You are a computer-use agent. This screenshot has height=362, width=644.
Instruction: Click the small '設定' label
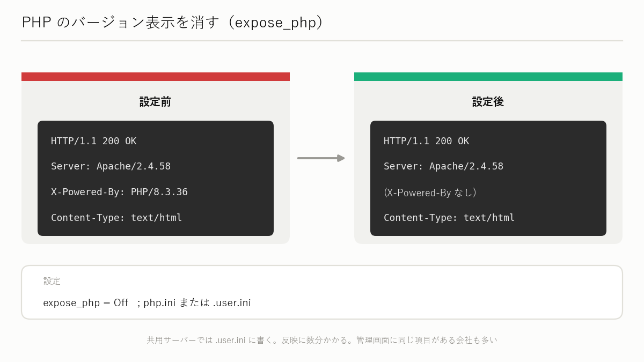click(x=52, y=281)
